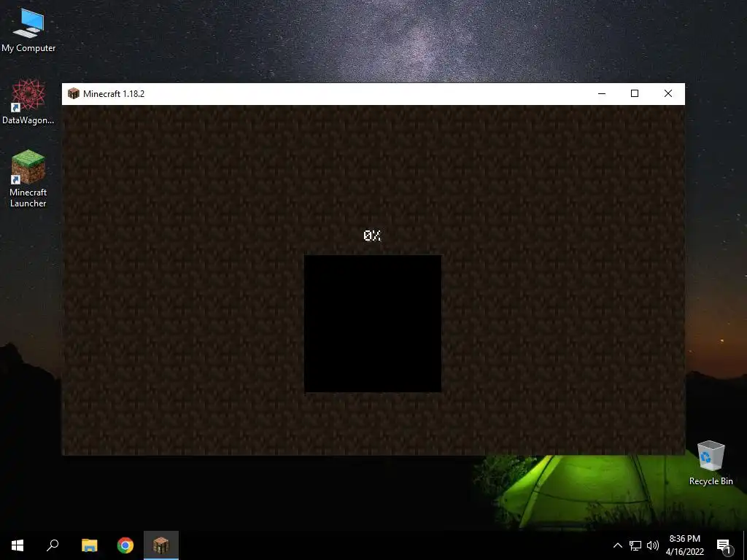Click the 0% loading text
This screenshot has height=560, width=747.
[372, 236]
